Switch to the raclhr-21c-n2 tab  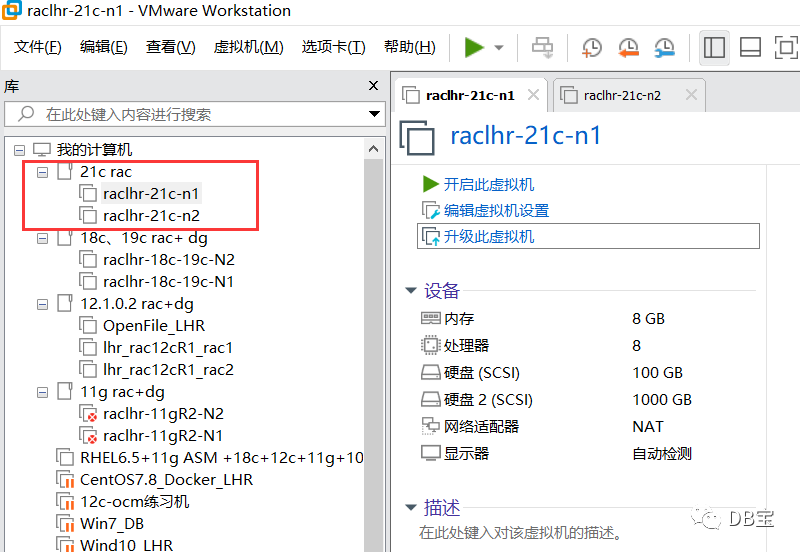click(x=622, y=95)
